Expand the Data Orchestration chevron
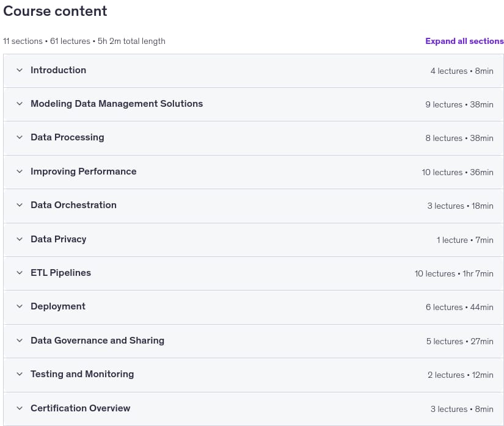This screenshot has width=504, height=426. [x=20, y=205]
